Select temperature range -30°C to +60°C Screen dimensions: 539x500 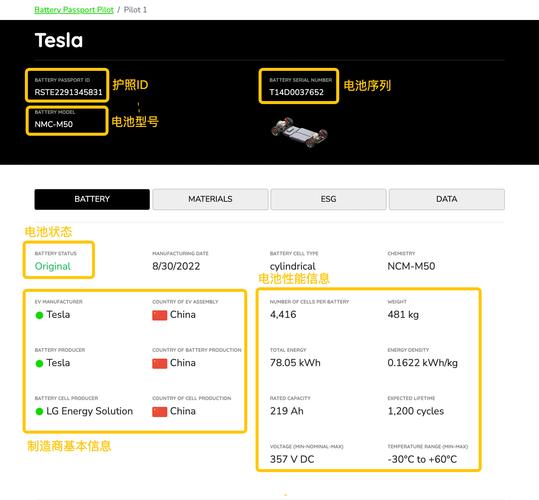[422, 459]
